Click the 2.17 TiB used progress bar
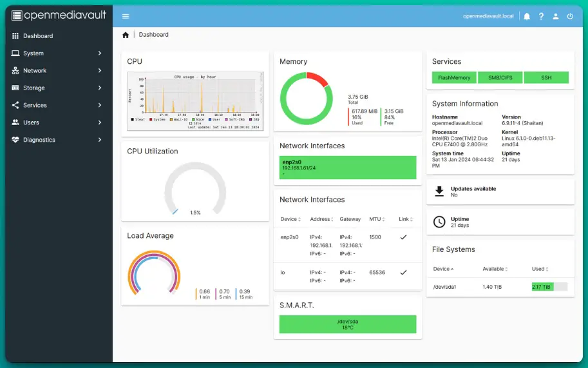Screen dimensions: 588x368 coord(549,287)
